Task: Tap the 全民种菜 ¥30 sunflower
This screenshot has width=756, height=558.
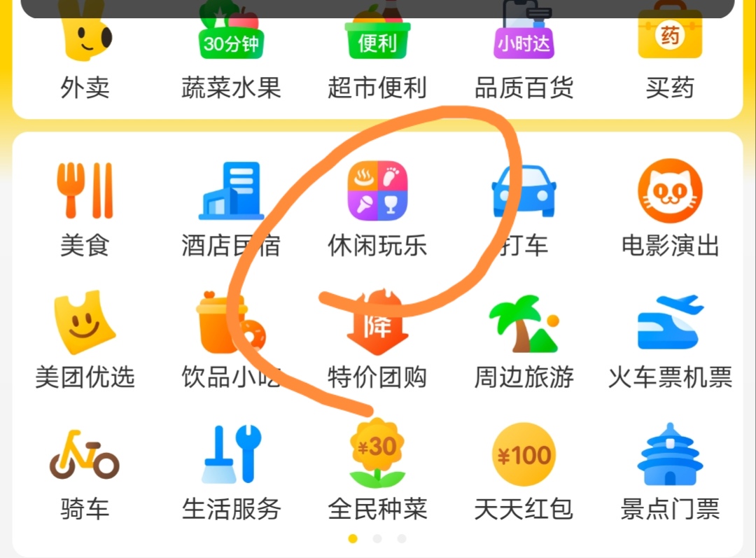Action: [377, 454]
